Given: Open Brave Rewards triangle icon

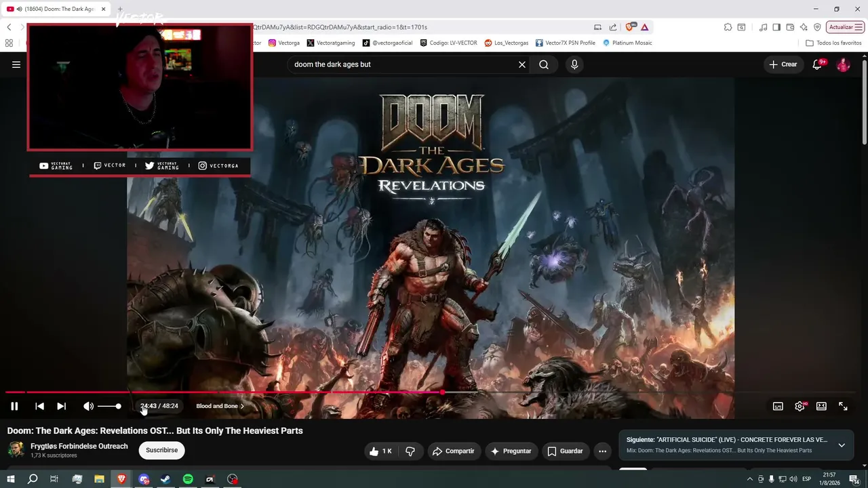Looking at the screenshot, I should 645,27.
